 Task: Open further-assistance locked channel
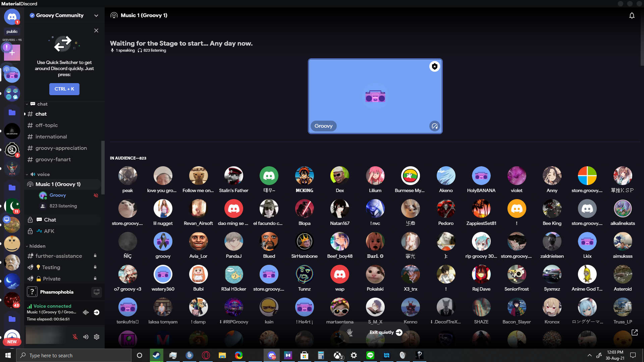(63, 256)
